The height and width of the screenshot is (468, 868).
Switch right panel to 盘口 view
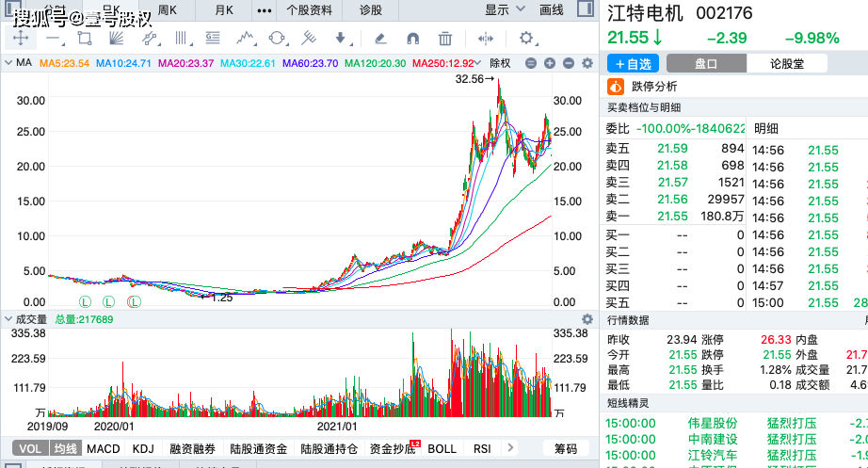point(706,64)
